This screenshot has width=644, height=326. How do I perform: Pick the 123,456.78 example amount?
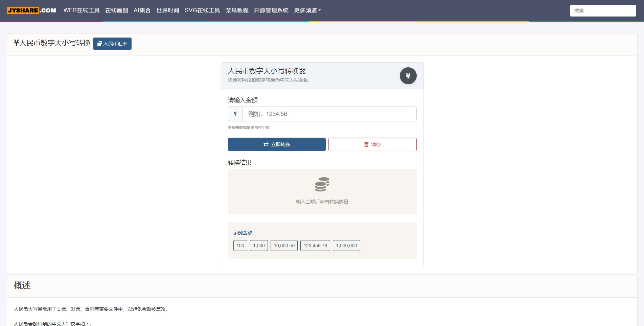315,246
